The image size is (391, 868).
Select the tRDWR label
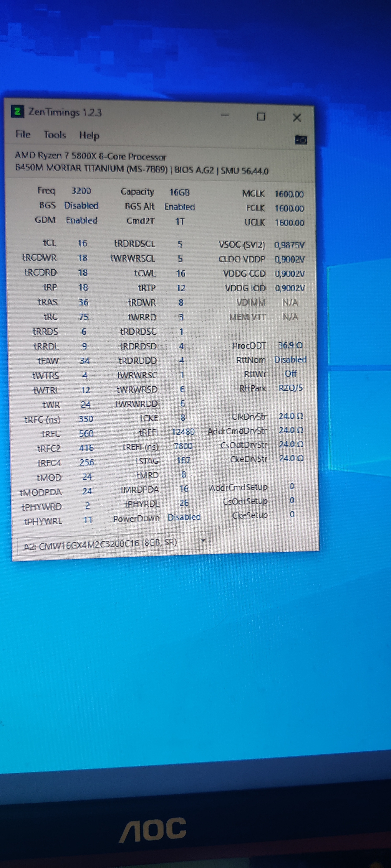coord(142,302)
